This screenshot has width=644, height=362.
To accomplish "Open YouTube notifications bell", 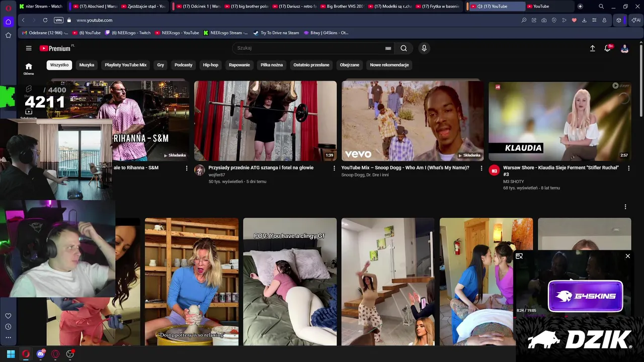I will tap(608, 48).
